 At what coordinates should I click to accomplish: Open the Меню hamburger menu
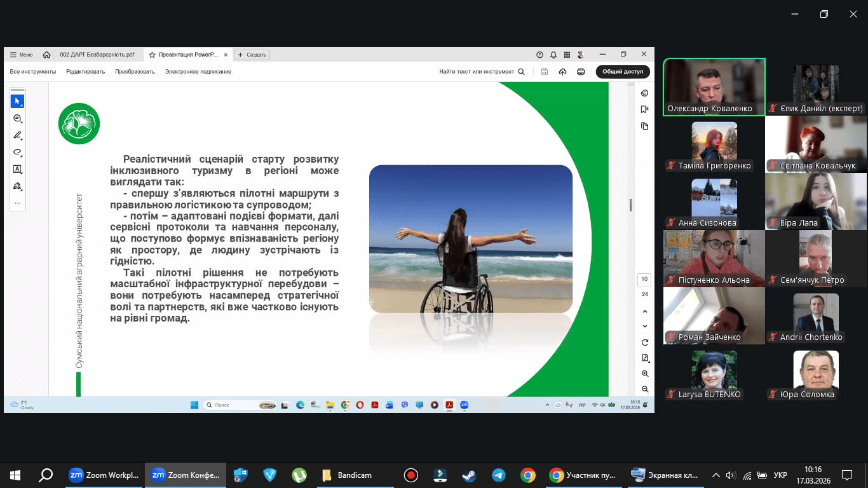pyautogui.click(x=21, y=55)
